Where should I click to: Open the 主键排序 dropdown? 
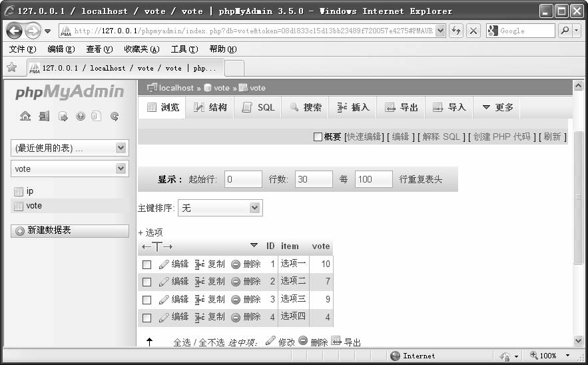pyautogui.click(x=220, y=208)
